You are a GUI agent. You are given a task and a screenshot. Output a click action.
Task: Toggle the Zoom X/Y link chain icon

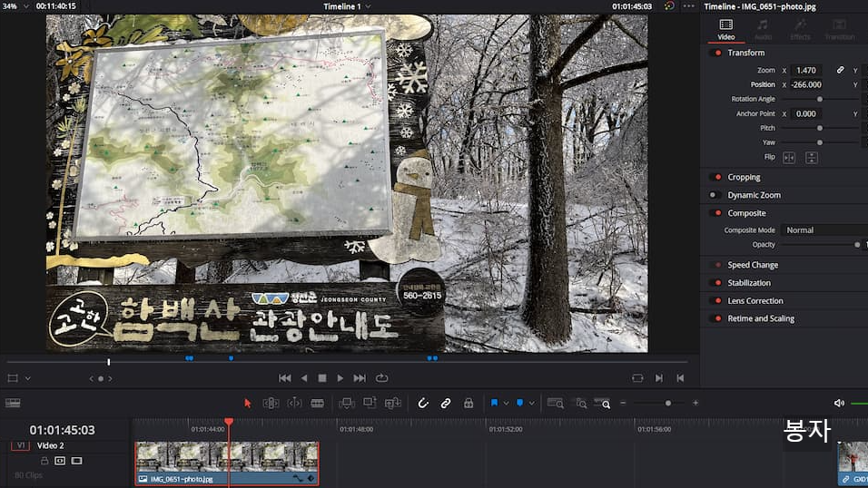[841, 70]
